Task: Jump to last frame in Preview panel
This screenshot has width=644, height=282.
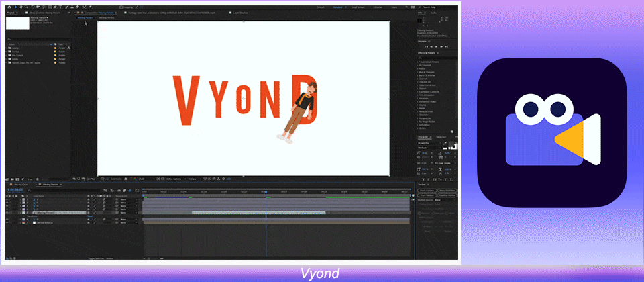Action: (x=447, y=46)
